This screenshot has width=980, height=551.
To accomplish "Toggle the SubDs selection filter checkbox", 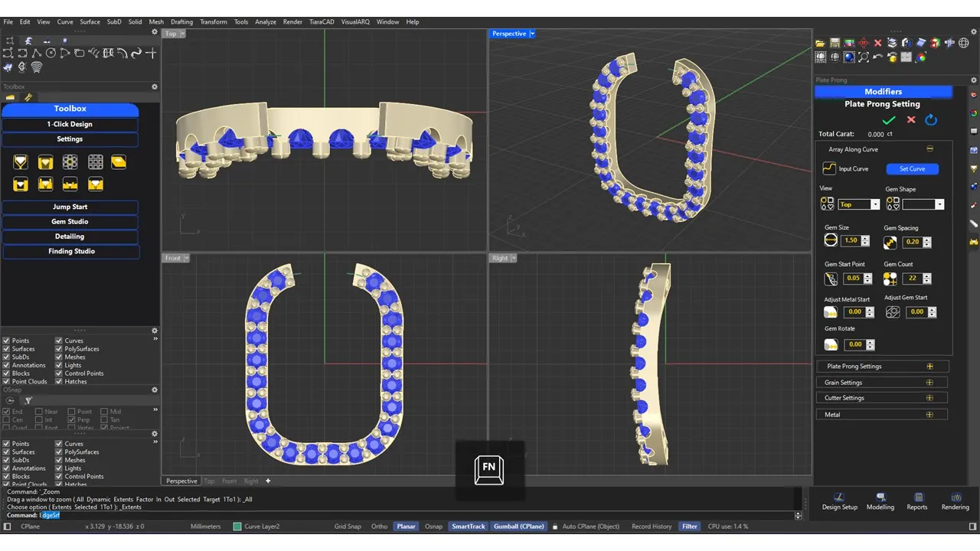I will tap(7, 357).
